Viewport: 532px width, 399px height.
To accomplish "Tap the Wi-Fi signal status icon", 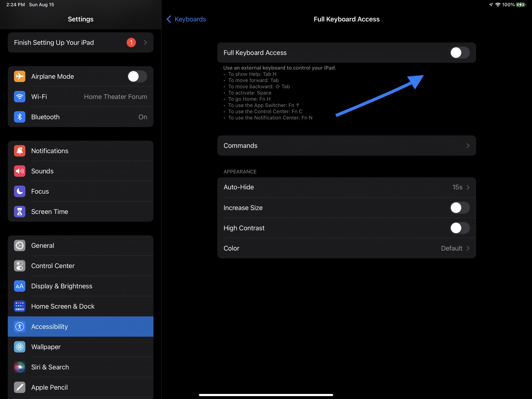I will pyautogui.click(x=498, y=5).
